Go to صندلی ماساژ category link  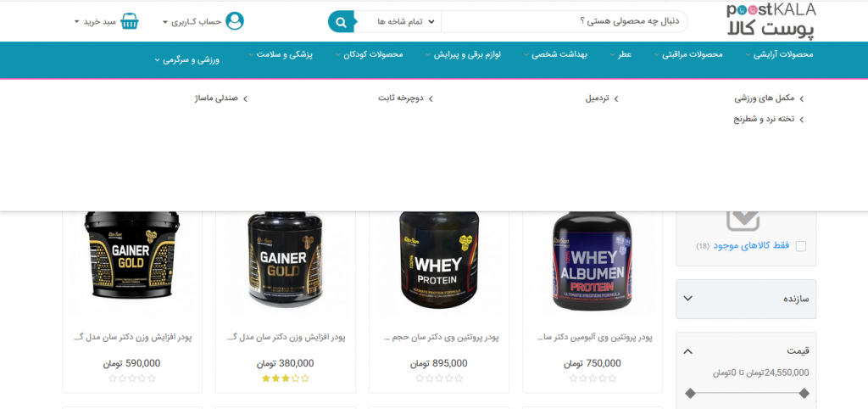[x=216, y=98]
